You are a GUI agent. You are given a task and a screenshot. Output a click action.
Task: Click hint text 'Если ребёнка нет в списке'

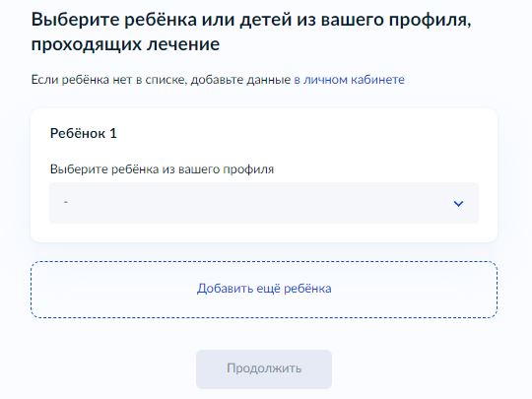tap(108, 80)
